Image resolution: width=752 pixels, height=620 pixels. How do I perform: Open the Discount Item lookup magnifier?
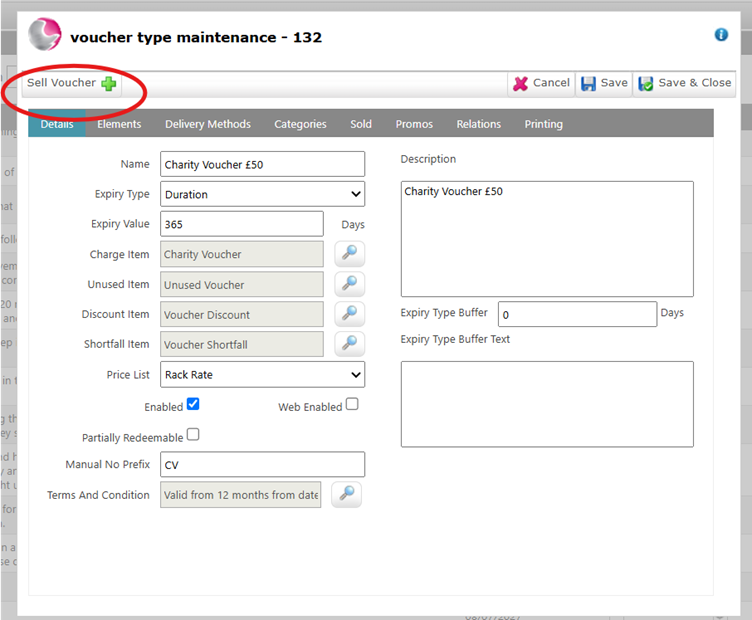point(350,314)
